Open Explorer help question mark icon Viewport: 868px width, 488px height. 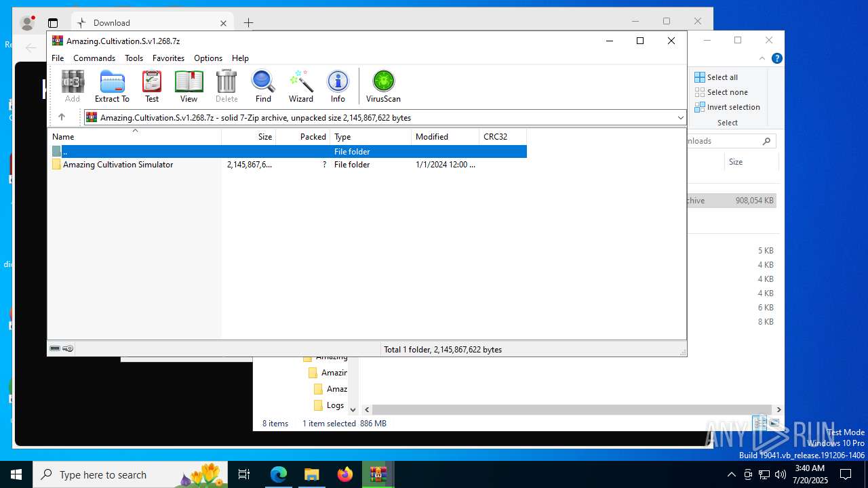coord(777,58)
